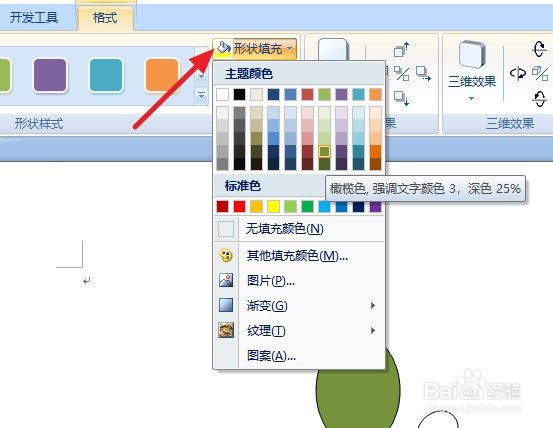Pick standard green color swatch
Viewport: 553px width, 428px height.
[x=308, y=207]
